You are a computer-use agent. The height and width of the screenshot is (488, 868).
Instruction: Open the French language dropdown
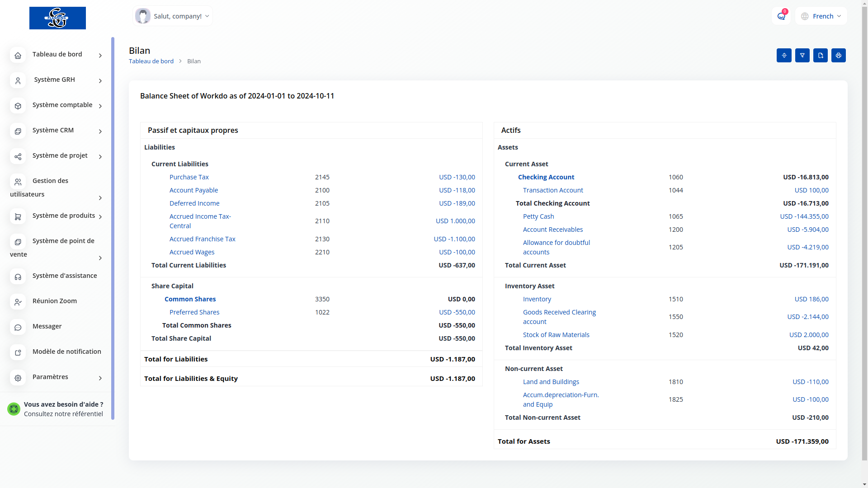[821, 16]
